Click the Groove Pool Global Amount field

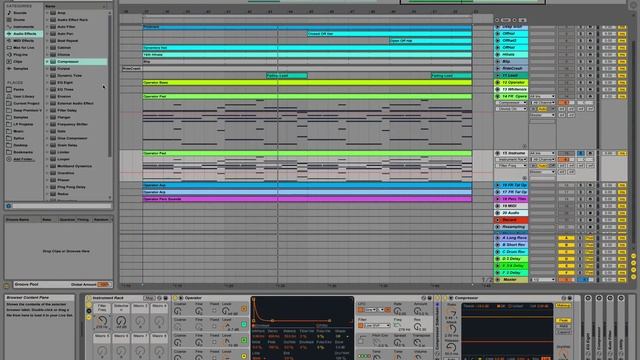pos(103,284)
